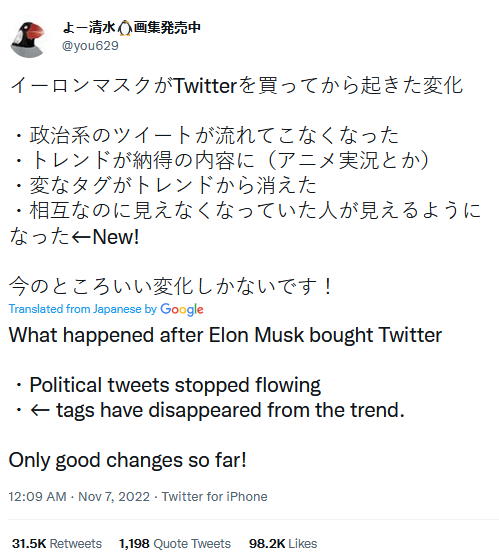This screenshot has width=499, height=557.
Task: Open the @you629 handle link
Action: click(90, 46)
